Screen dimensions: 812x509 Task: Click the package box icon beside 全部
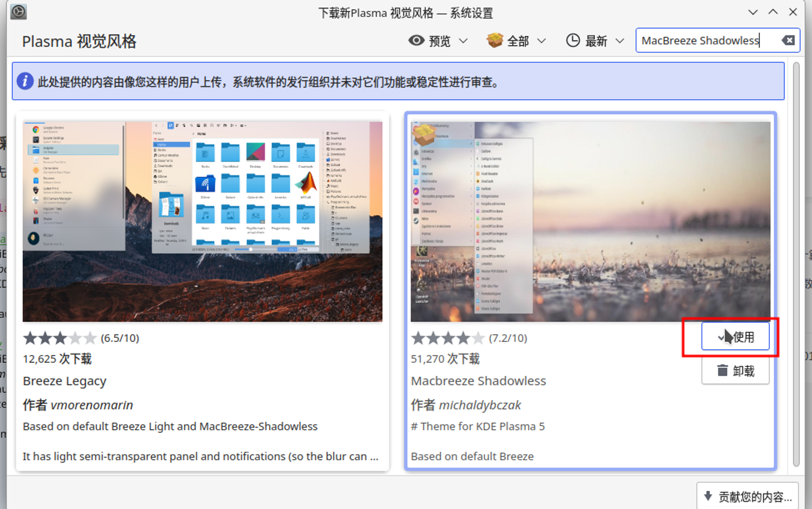[x=495, y=40]
